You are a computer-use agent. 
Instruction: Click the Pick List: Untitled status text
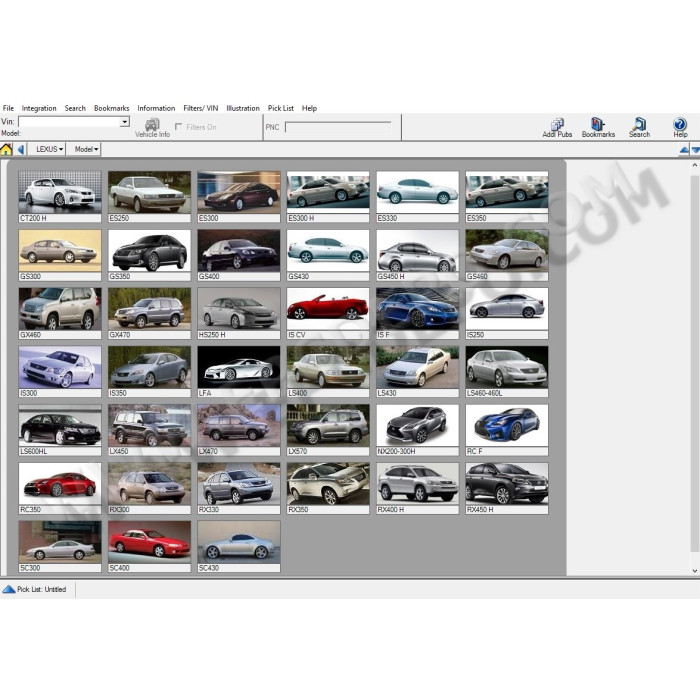coord(42,589)
